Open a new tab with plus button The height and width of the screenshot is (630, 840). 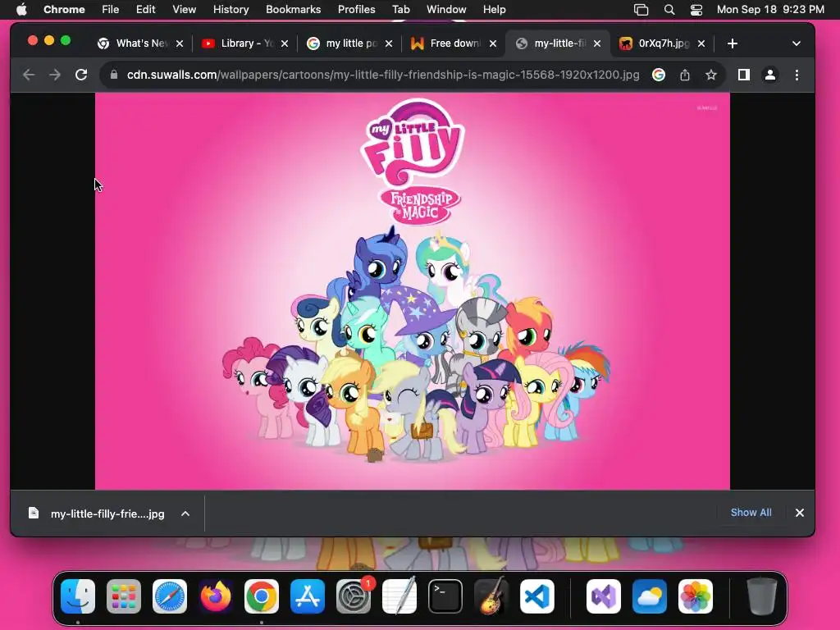[733, 43]
